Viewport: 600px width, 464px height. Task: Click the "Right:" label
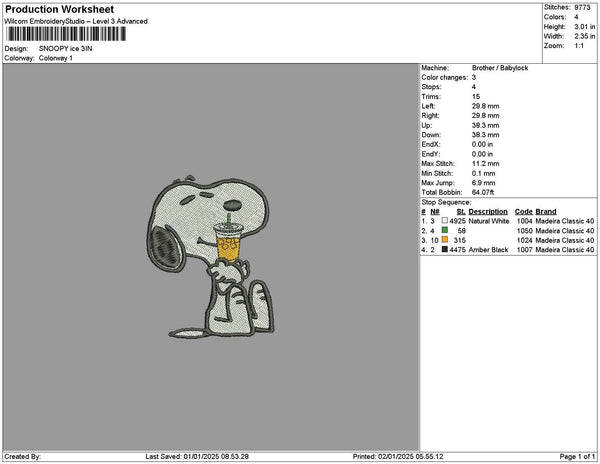click(430, 116)
